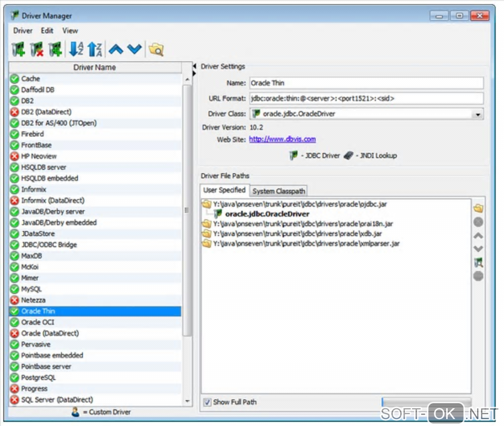Switch to the System Classpath tab
Screen dimensions: 504x426
pyautogui.click(x=279, y=191)
